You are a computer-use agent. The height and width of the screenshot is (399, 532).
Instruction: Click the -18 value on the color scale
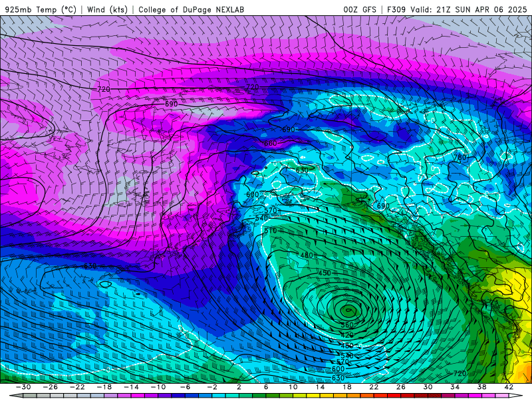pyautogui.click(x=104, y=387)
